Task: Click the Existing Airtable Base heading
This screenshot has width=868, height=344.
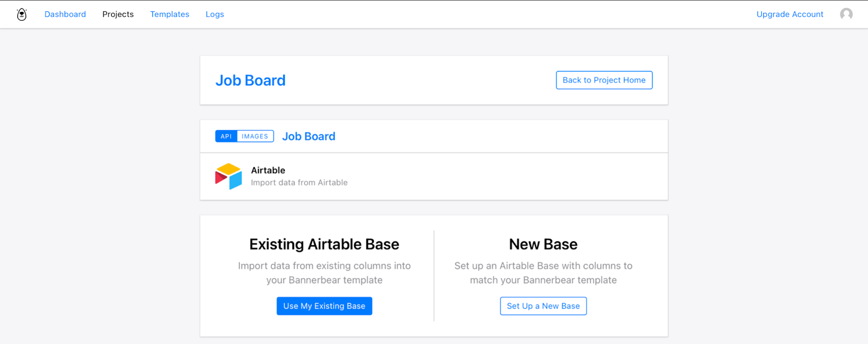Action: 324,244
